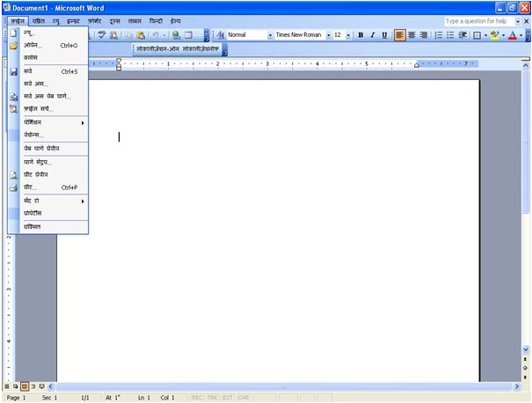Screen dimensions: 532x403
Task: Click the bulleted list icon
Action: [451, 35]
